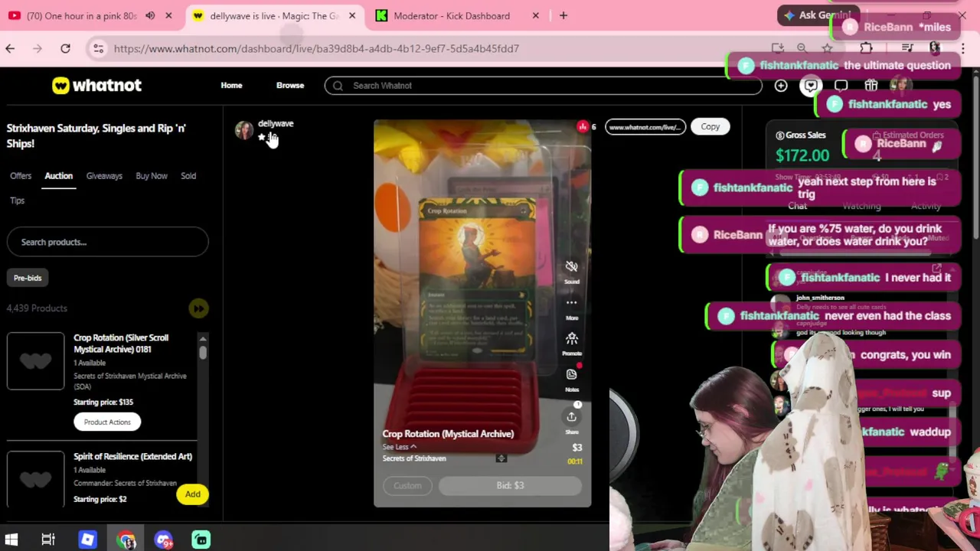Screen dimensions: 980x551
Task: Open Task View on the taskbar
Action: (x=48, y=540)
